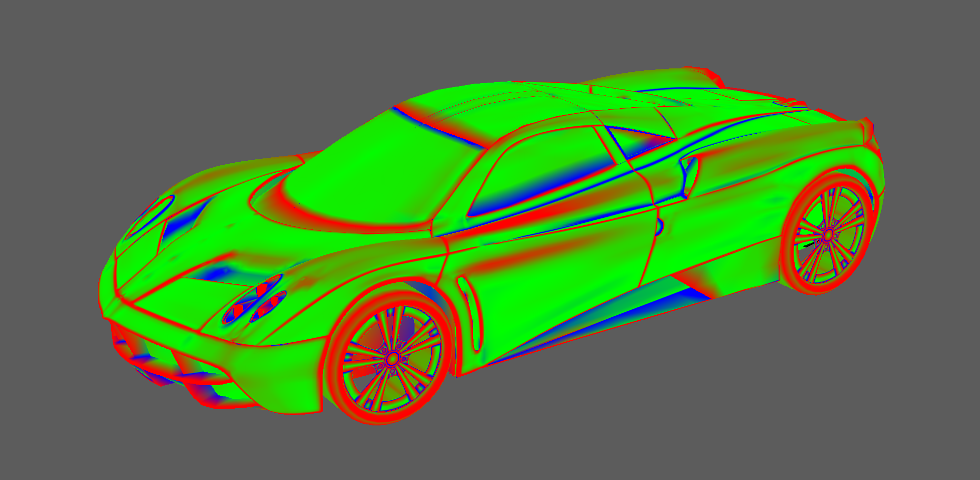
Task: Click the car's front headlight cluster
Action: pyautogui.click(x=255, y=300)
